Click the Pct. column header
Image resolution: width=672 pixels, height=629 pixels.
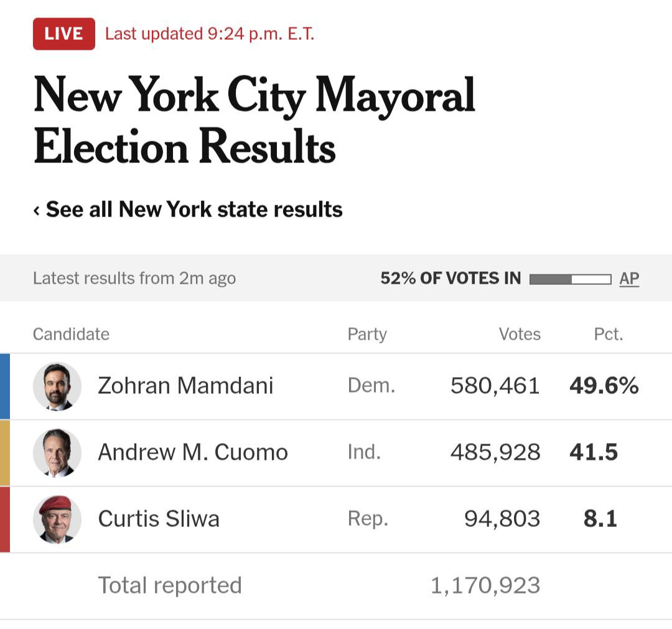click(x=608, y=334)
